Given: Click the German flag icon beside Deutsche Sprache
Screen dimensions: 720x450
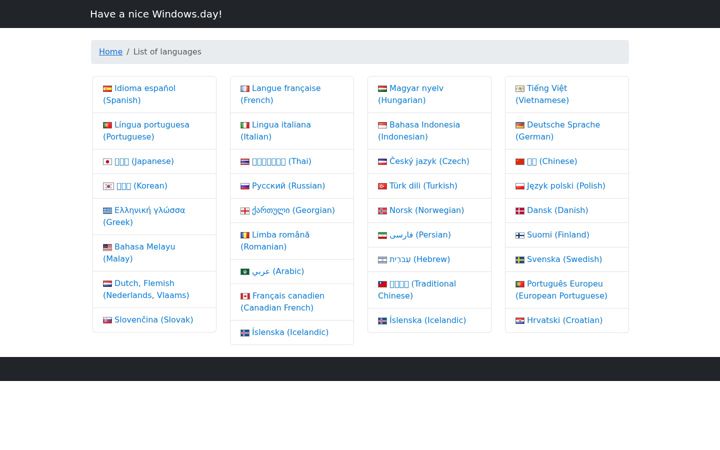Looking at the screenshot, I should coord(520,125).
